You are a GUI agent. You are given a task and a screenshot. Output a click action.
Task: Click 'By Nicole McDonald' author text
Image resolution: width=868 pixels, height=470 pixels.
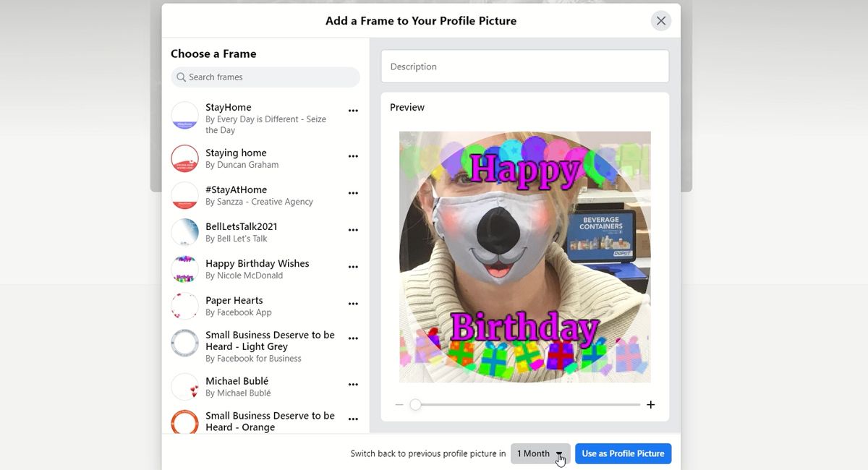coord(244,275)
